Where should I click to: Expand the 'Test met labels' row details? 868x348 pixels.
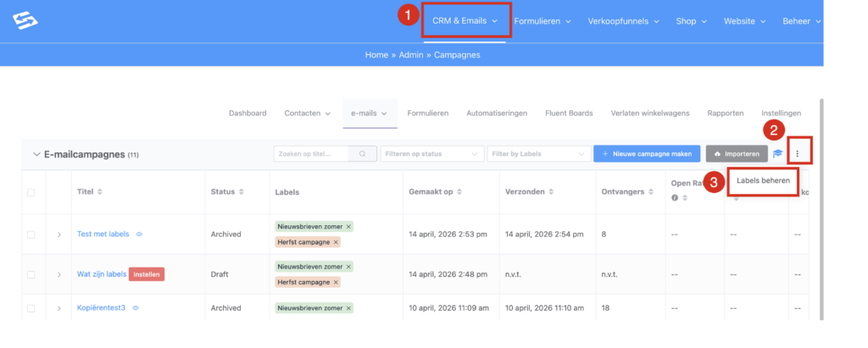pos(58,235)
